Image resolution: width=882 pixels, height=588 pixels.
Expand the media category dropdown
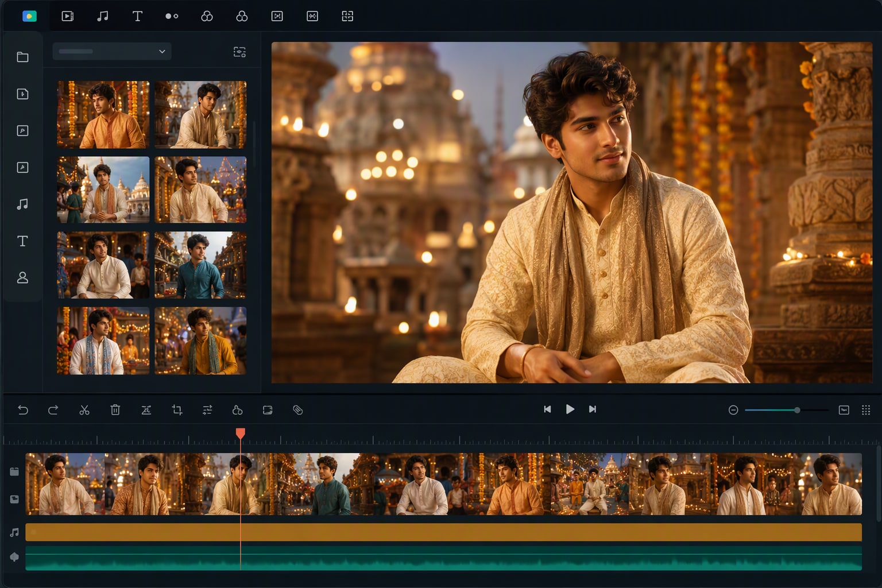click(112, 51)
